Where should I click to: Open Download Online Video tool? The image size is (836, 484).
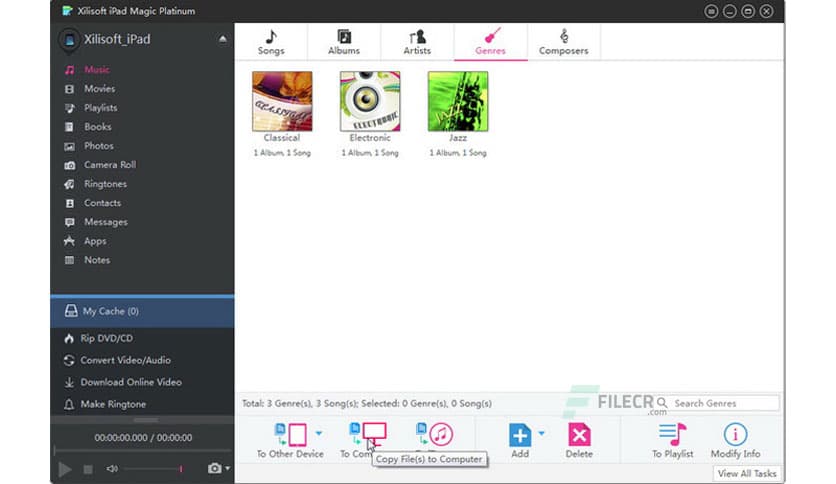coord(131,383)
